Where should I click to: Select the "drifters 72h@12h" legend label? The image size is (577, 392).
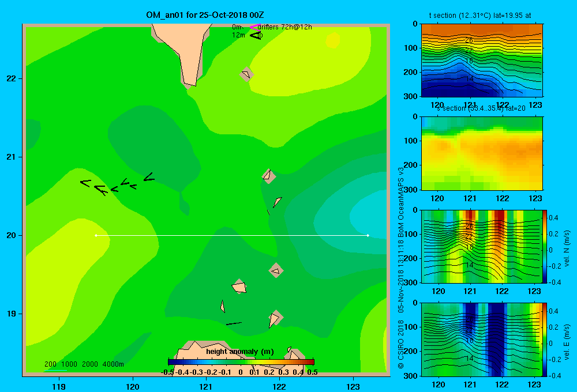click(285, 27)
